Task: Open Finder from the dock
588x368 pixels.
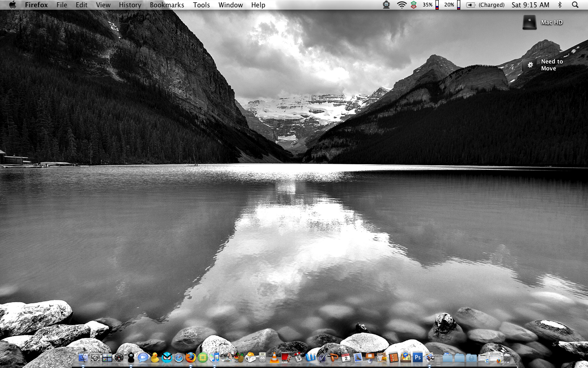Action: point(83,357)
